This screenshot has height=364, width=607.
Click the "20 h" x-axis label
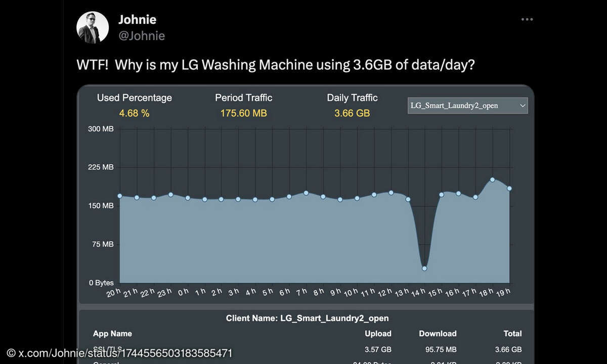113,293
